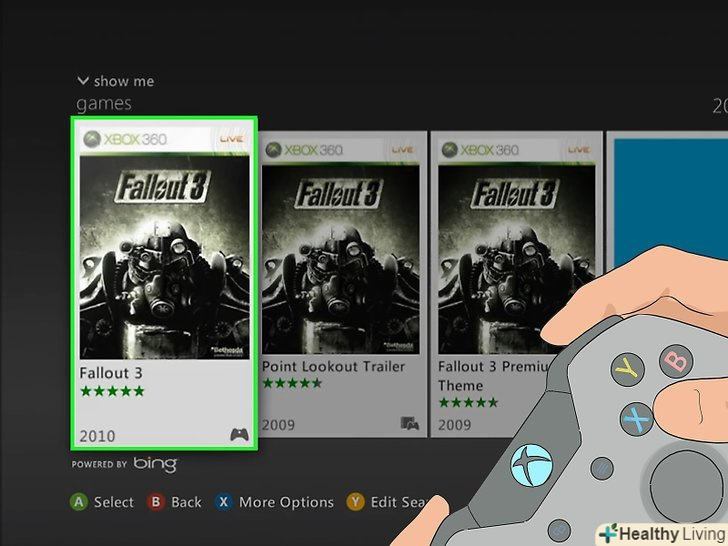Click the five-star rating under Fallout 3
728x546 pixels.
point(112,391)
